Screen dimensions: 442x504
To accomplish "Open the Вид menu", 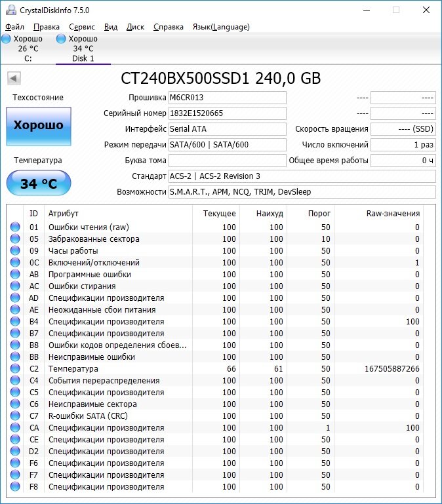I will (111, 27).
